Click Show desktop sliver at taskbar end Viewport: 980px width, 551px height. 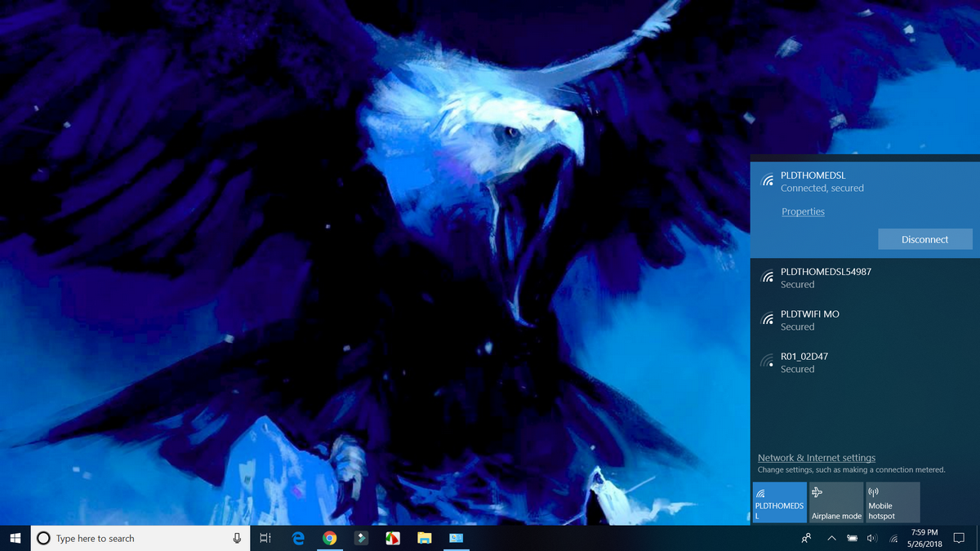[x=978, y=538]
